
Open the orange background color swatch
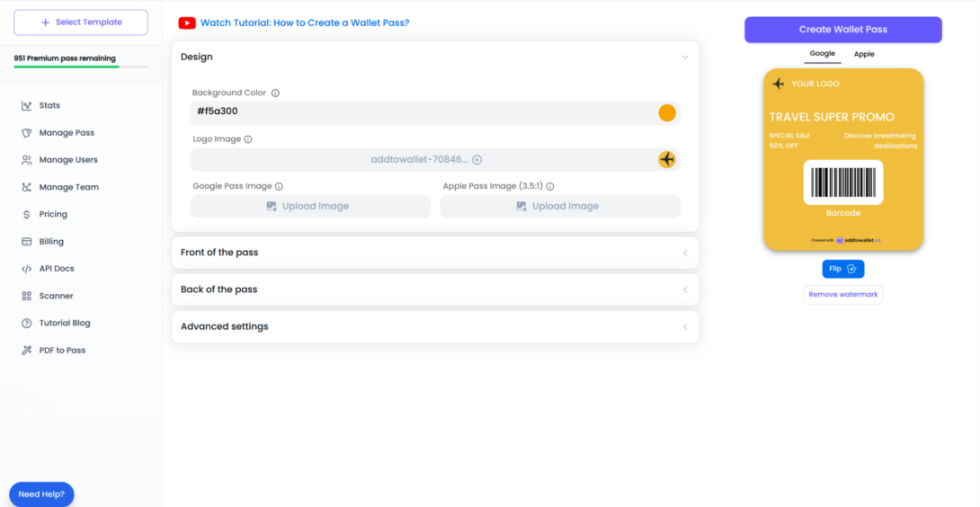coord(666,112)
